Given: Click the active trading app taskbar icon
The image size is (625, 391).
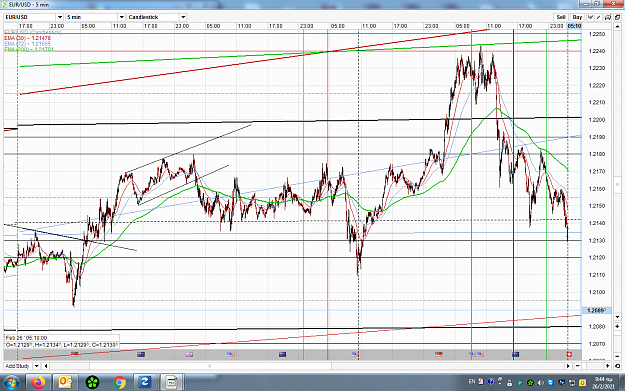Looking at the screenshot, I should 171,383.
